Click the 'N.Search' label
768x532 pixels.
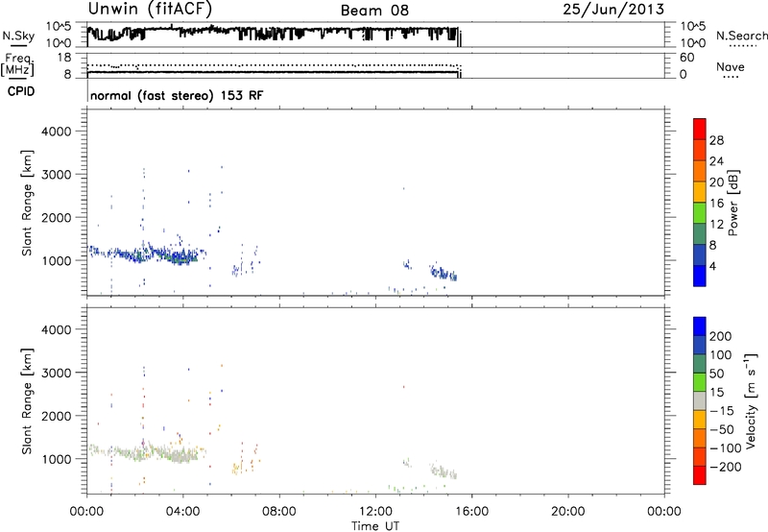click(x=741, y=36)
